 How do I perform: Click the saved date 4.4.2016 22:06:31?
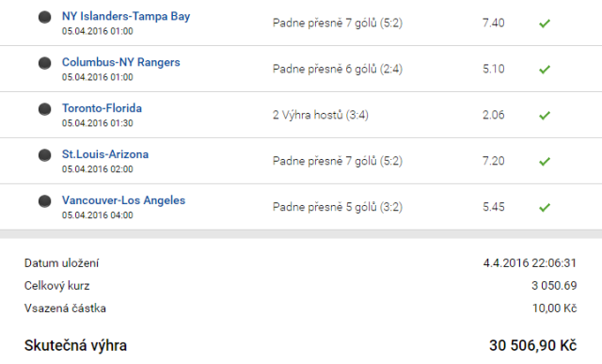(530, 263)
